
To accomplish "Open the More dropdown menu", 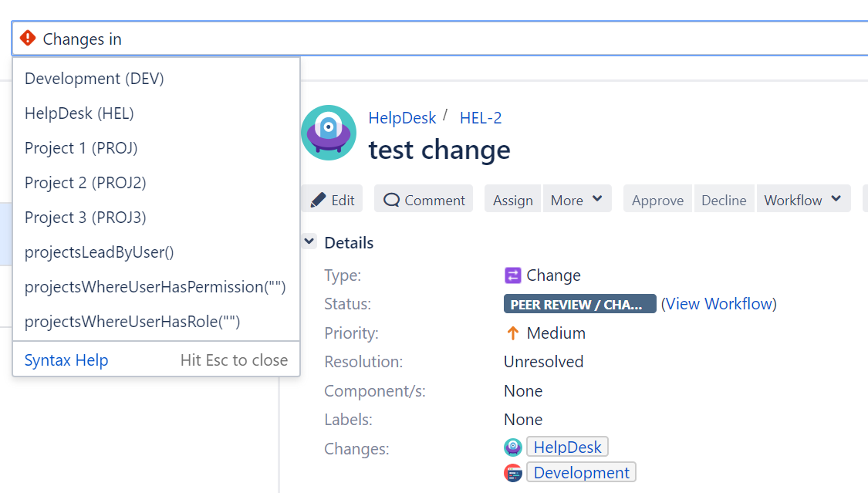I will (577, 200).
